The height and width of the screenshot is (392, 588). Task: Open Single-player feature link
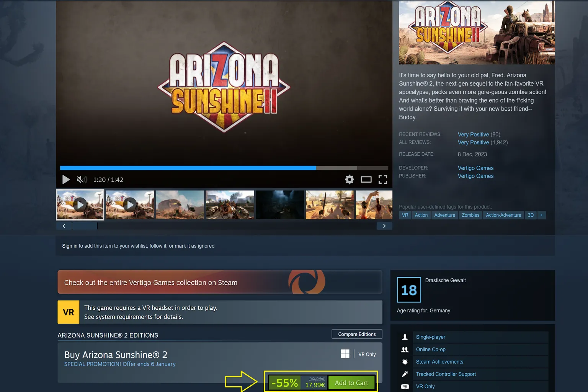tap(431, 337)
